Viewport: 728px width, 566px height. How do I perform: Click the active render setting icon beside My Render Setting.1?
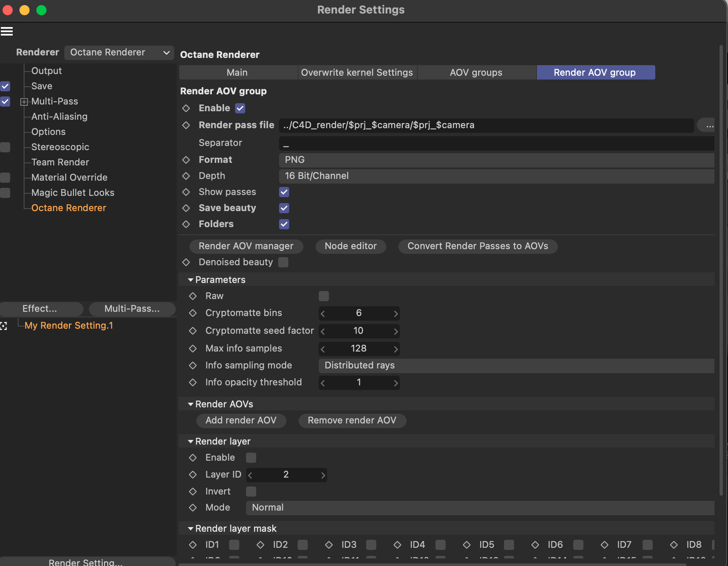[x=4, y=326]
